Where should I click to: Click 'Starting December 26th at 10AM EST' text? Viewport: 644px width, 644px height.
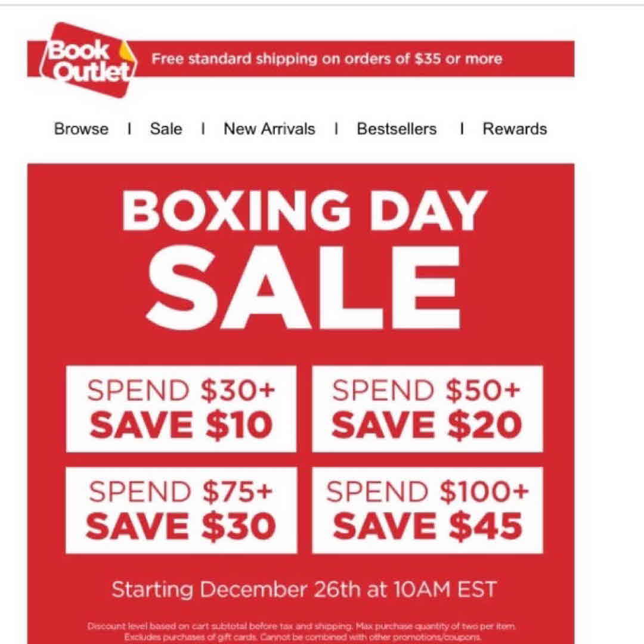(304, 590)
